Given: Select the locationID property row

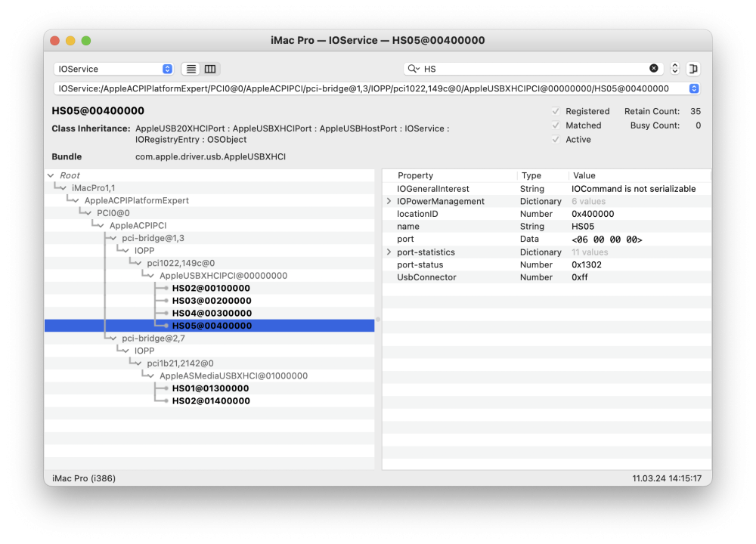Looking at the screenshot, I should pyautogui.click(x=547, y=214).
